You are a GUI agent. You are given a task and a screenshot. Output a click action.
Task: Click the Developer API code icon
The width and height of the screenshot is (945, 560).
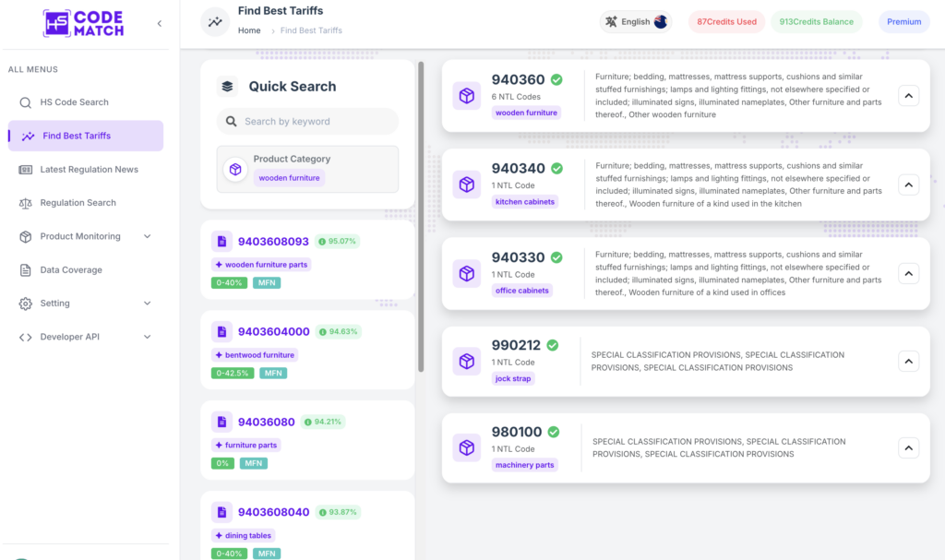(25, 337)
